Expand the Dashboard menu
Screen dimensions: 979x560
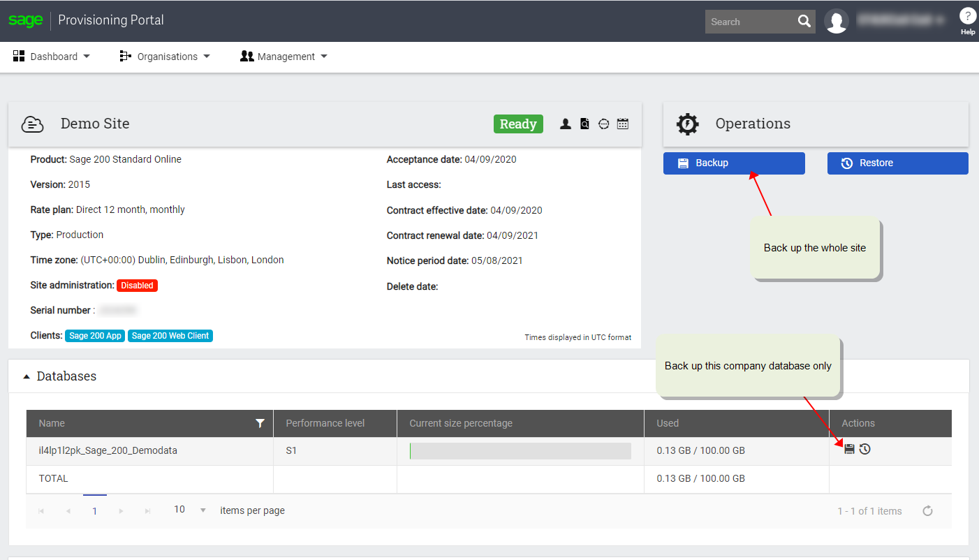(x=52, y=57)
